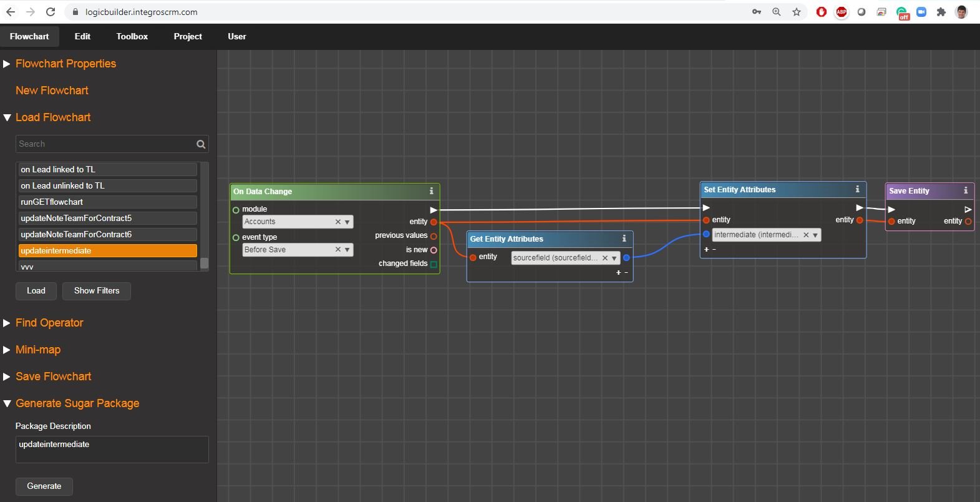The width and height of the screenshot is (980, 502).
Task: Click browser forward arrow
Action: (31, 12)
